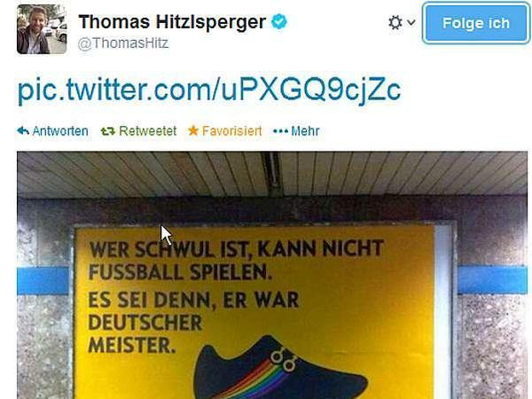Toggle the Favorisiert label
Viewport: 532px width, 399px height.
(231, 131)
